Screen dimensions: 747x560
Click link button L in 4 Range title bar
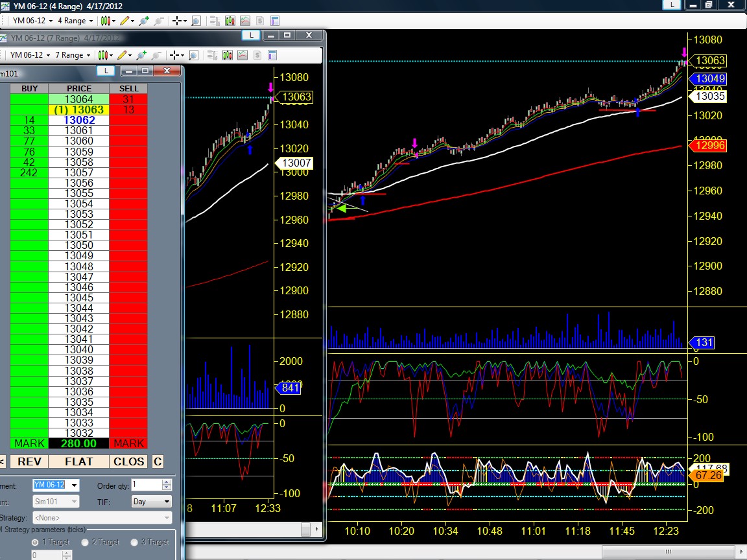click(672, 5)
